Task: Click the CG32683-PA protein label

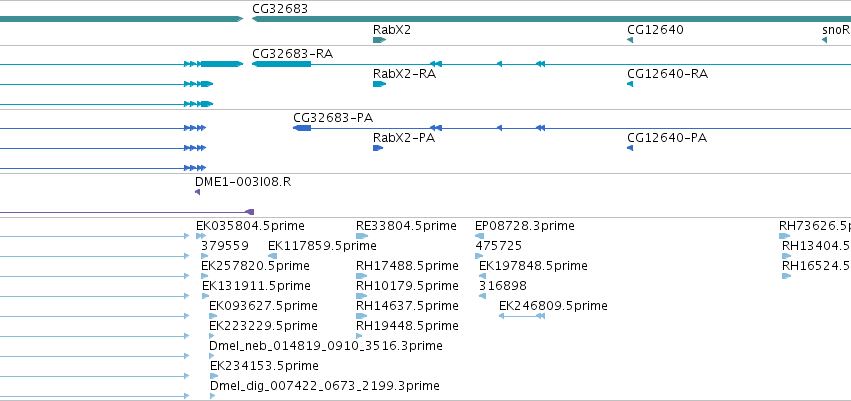Action: 333,118
